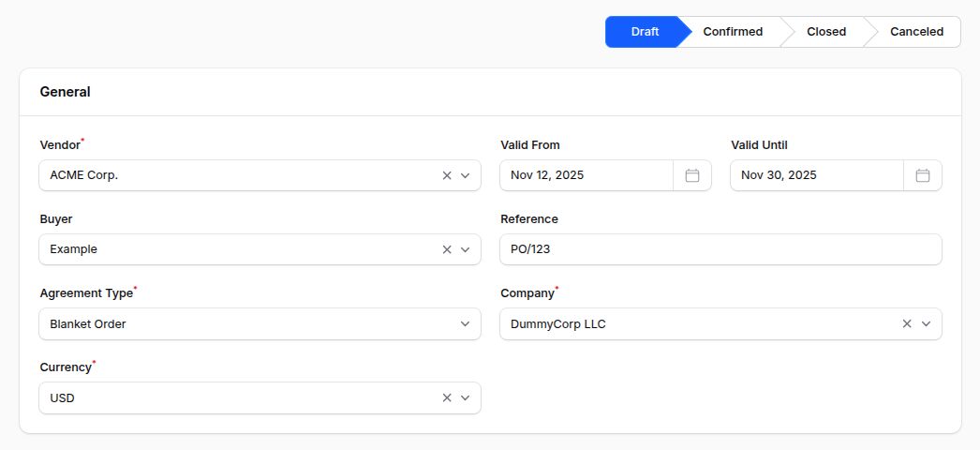
Task: Open the Agreement Type dropdown
Action: (260, 323)
